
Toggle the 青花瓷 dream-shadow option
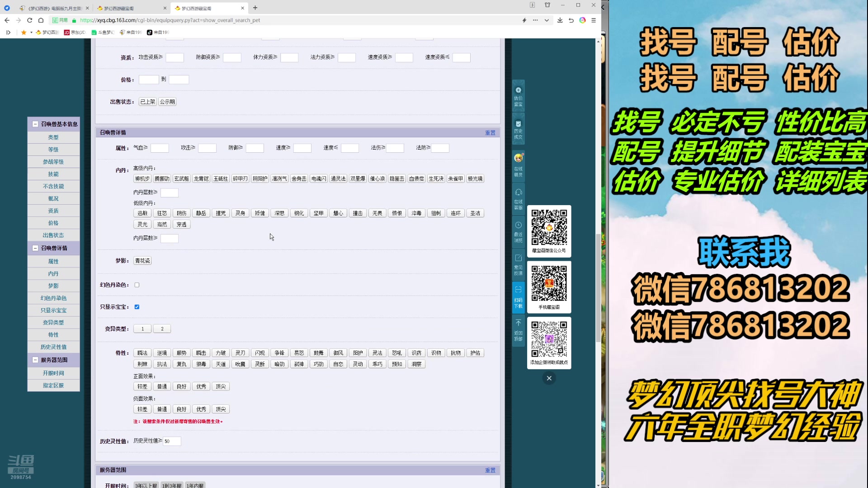[142, 261]
